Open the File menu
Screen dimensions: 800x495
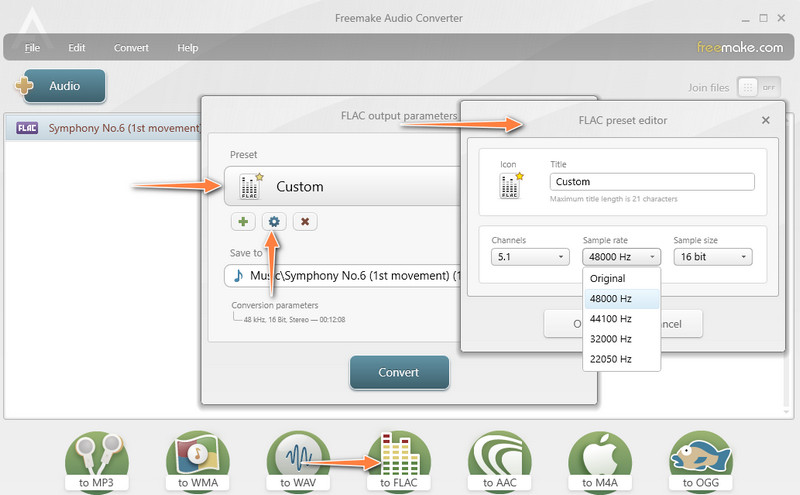coord(32,47)
